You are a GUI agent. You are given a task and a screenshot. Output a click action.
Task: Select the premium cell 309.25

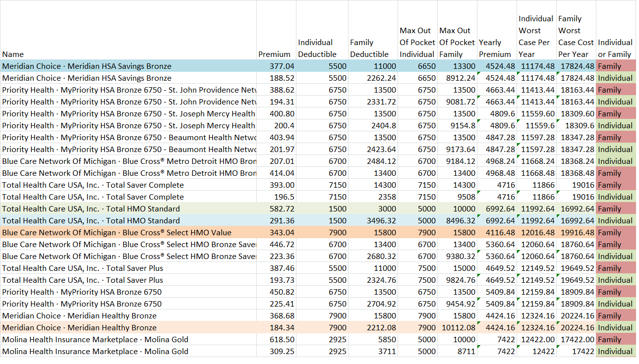pyautogui.click(x=276, y=351)
